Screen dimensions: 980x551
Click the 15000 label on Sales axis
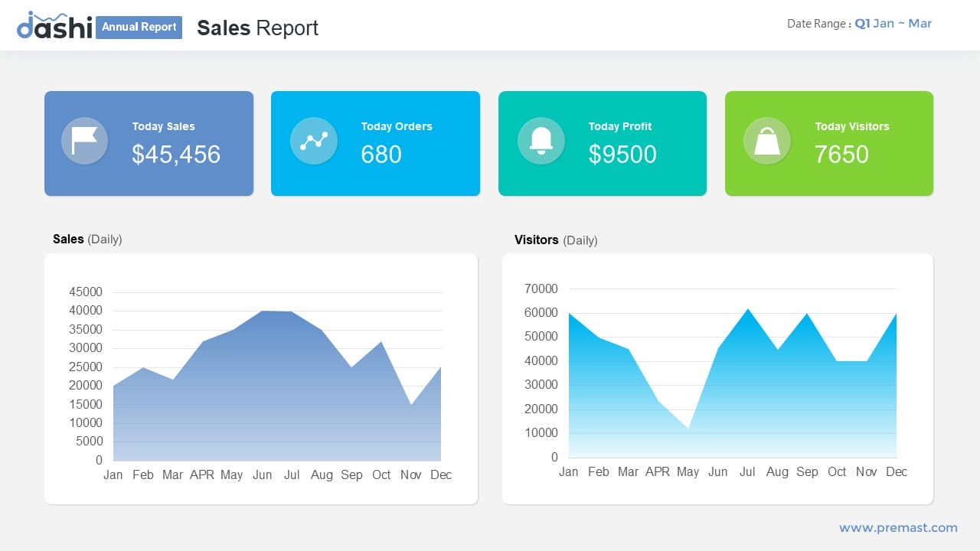86,404
